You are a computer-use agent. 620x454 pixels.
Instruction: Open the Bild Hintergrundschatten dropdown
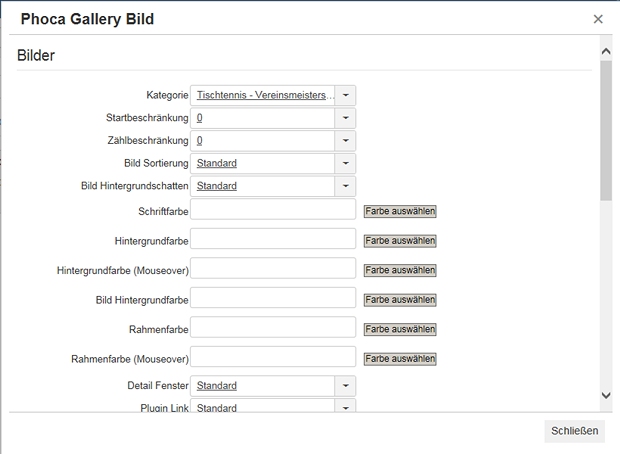[x=345, y=186]
